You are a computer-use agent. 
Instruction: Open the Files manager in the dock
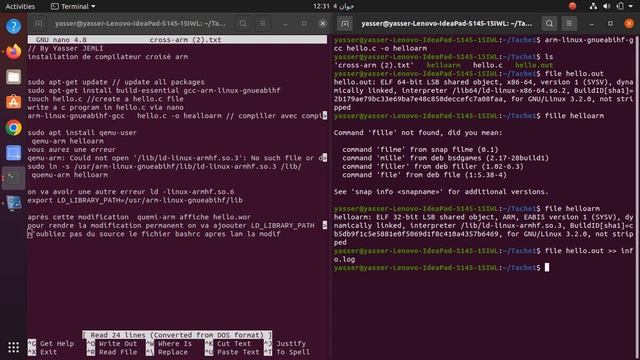(x=13, y=77)
